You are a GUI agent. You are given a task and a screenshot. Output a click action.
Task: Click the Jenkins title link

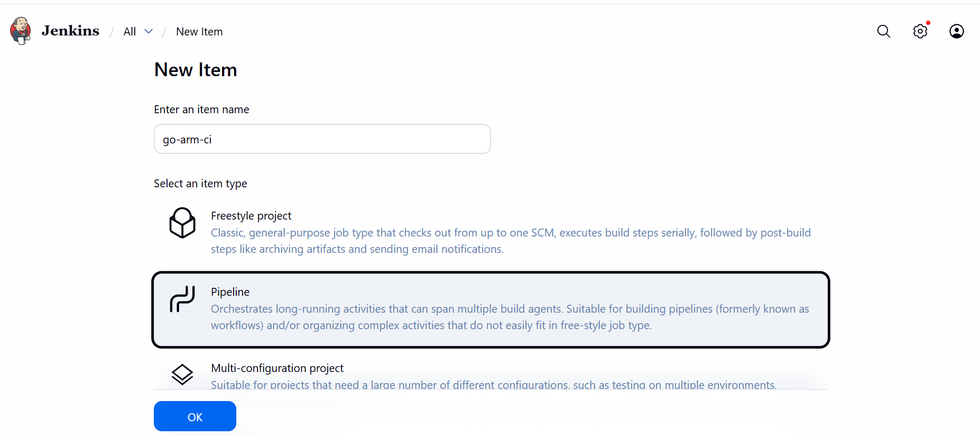pos(70,31)
